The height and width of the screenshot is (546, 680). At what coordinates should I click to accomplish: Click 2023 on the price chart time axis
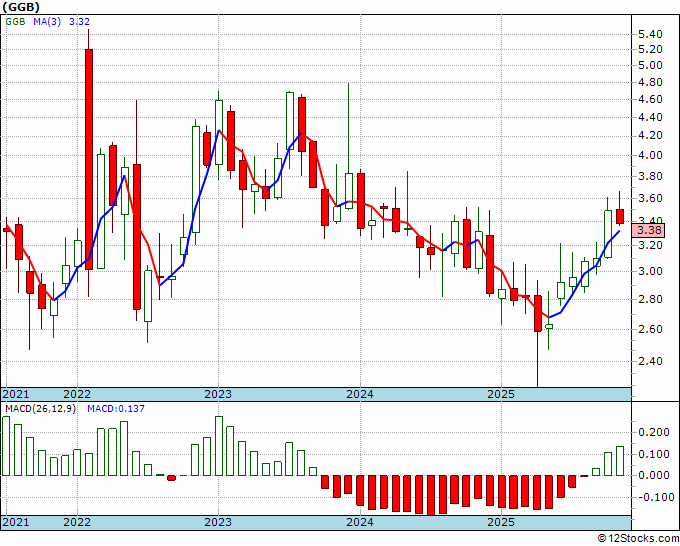(x=218, y=394)
